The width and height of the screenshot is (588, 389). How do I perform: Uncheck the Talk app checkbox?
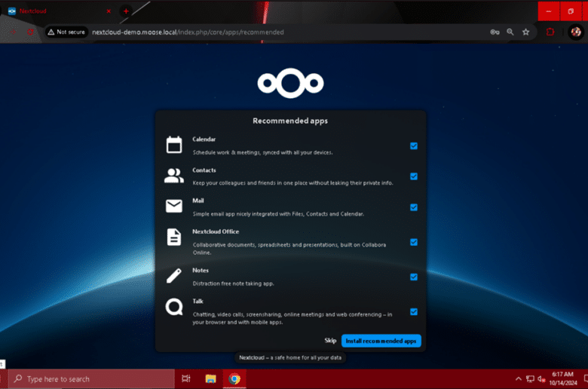(x=414, y=311)
